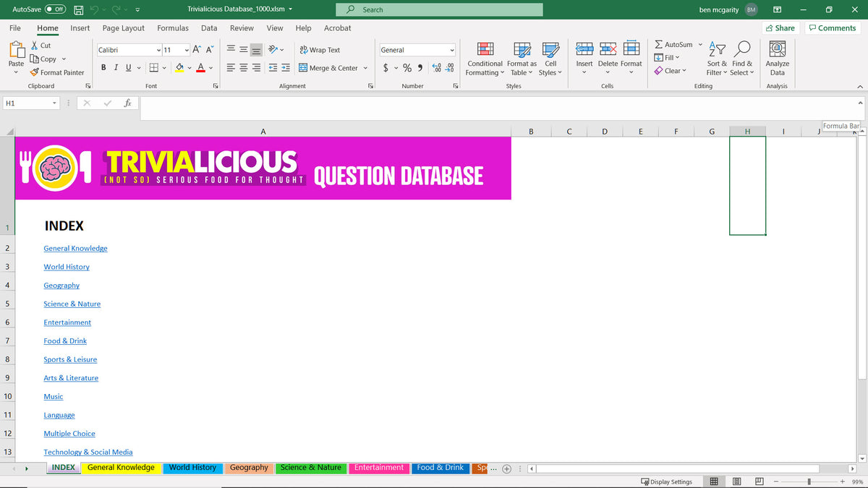Open the Arts & Literature link
Viewport: 868px width, 488px height.
click(71, 377)
